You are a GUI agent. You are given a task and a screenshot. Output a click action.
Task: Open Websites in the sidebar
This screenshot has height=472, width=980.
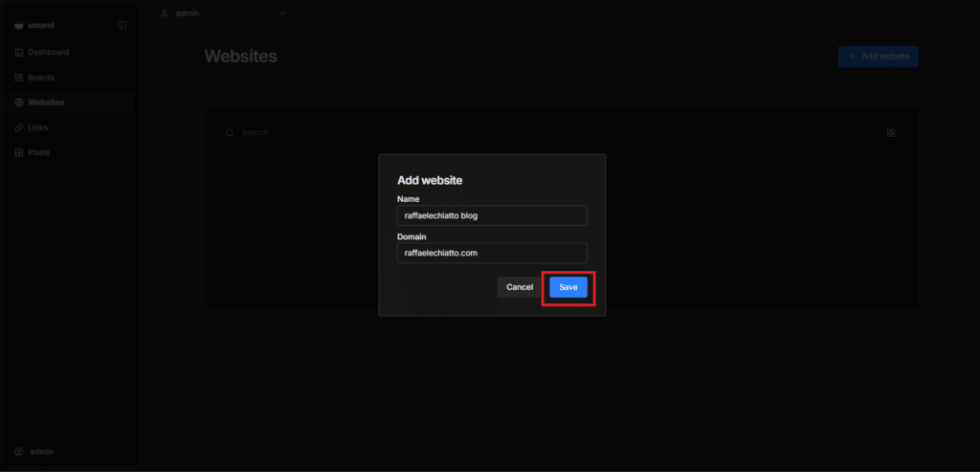71,102
